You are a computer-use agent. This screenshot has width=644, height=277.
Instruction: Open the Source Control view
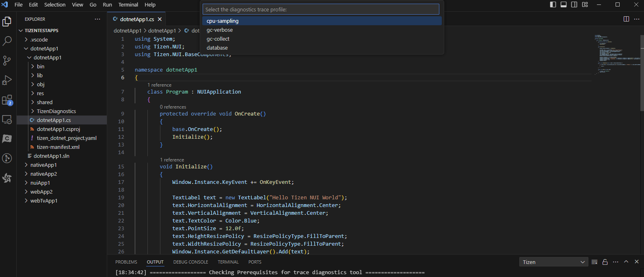(7, 61)
